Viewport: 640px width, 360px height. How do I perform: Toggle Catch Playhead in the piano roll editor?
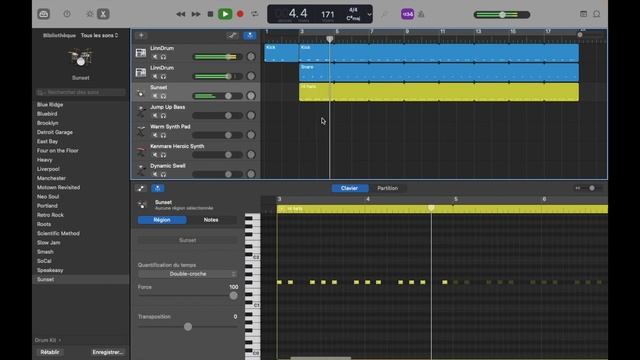[x=158, y=188]
